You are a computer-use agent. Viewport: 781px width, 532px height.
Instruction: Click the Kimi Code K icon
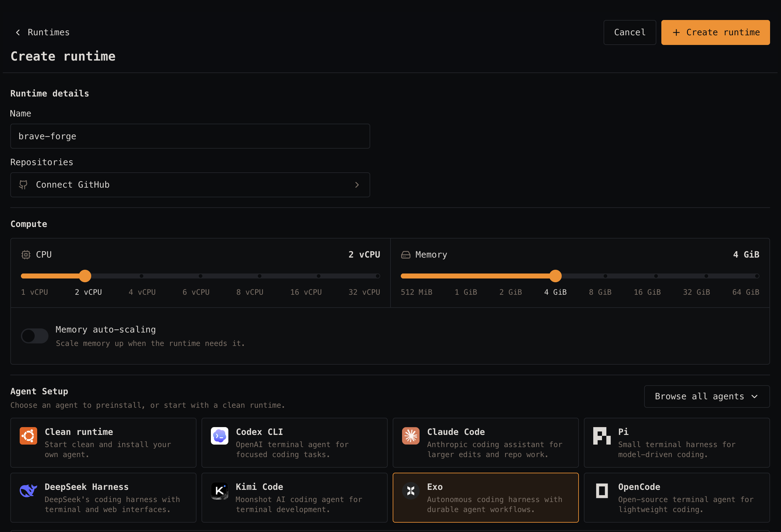click(219, 491)
